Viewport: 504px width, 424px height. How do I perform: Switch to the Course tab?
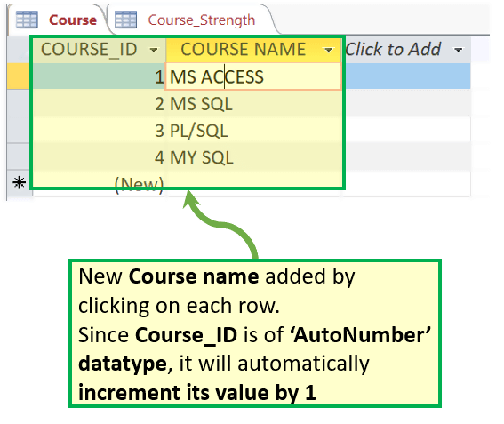tap(57, 20)
